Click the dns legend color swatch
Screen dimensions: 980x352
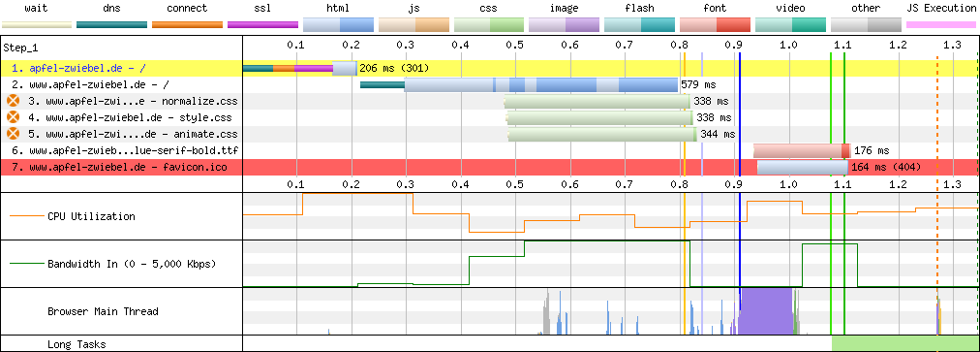click(x=112, y=25)
